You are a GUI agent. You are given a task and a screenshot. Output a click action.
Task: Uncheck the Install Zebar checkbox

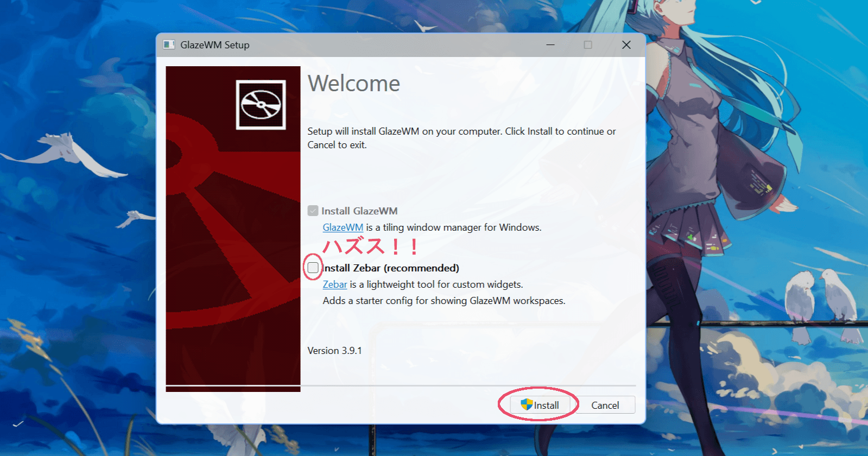click(x=313, y=268)
